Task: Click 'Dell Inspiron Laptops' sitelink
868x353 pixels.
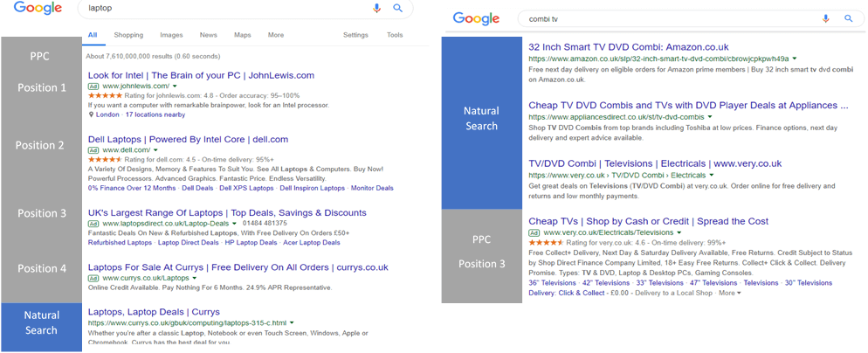Action: [x=313, y=188]
